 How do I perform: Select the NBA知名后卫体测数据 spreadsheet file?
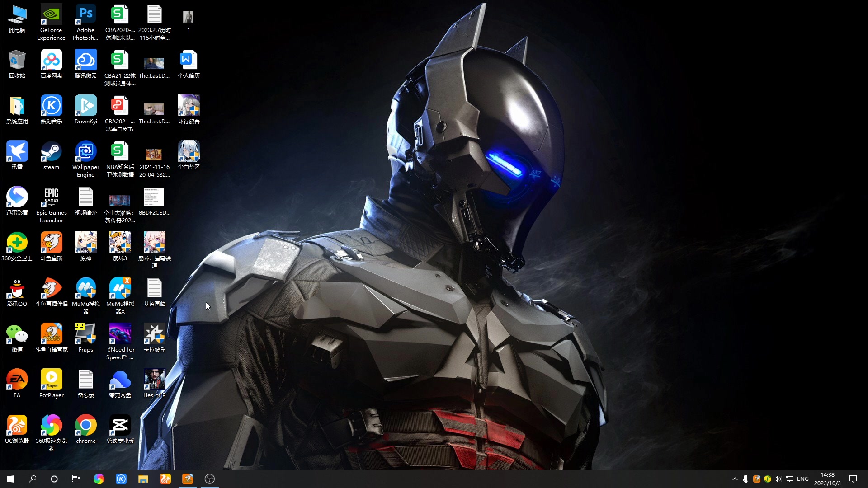pos(120,160)
